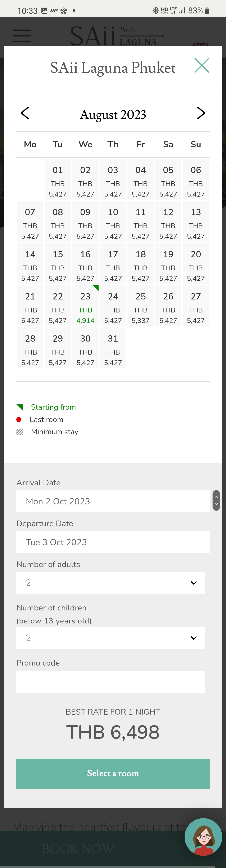Screen dimensions: 226x868
Task: Advance to next month with right arrow
Action: click(201, 113)
